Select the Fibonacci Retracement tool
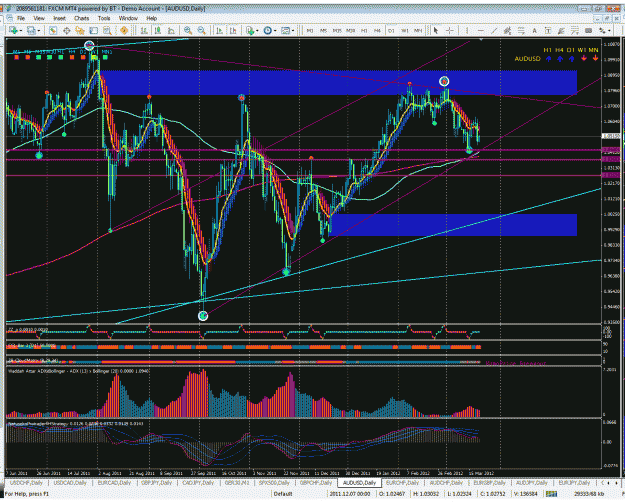 521,30
